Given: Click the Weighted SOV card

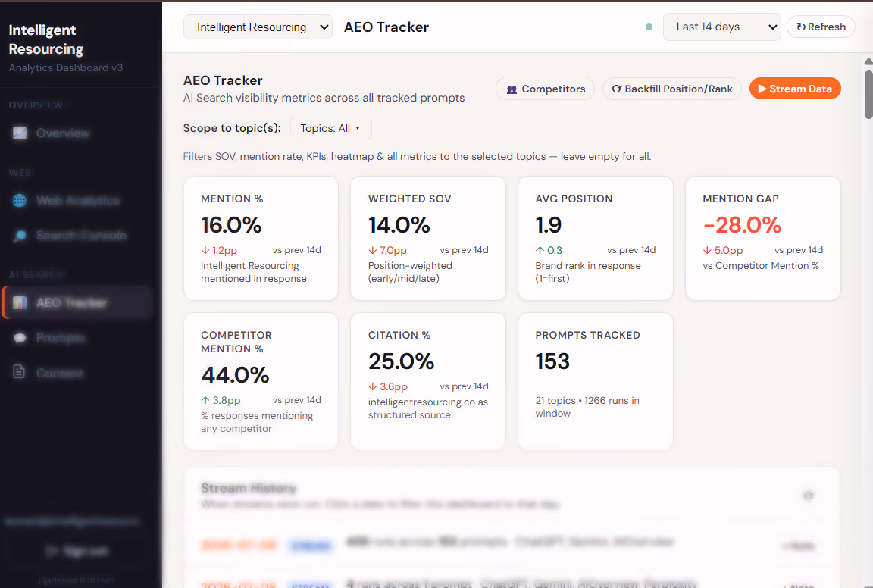Looking at the screenshot, I should coord(428,239).
